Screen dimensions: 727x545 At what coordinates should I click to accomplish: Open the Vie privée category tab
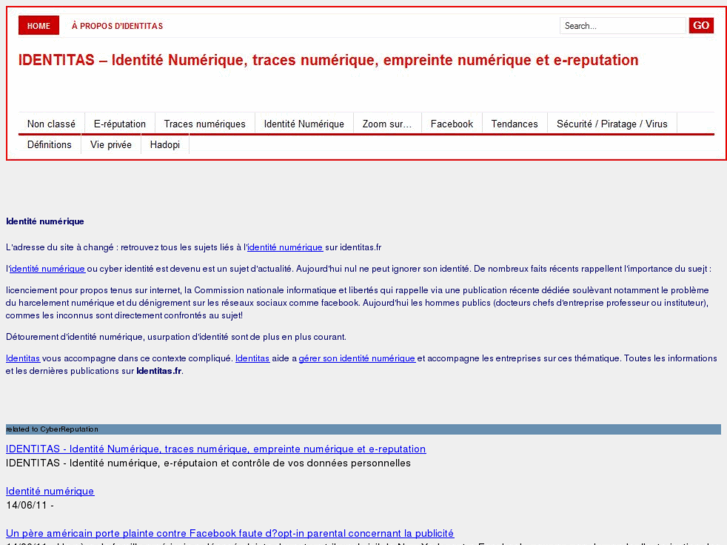pyautogui.click(x=111, y=145)
